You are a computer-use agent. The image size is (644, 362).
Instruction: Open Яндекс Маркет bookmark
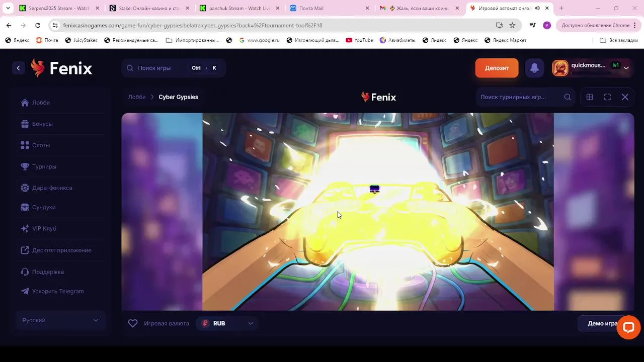tap(505, 40)
